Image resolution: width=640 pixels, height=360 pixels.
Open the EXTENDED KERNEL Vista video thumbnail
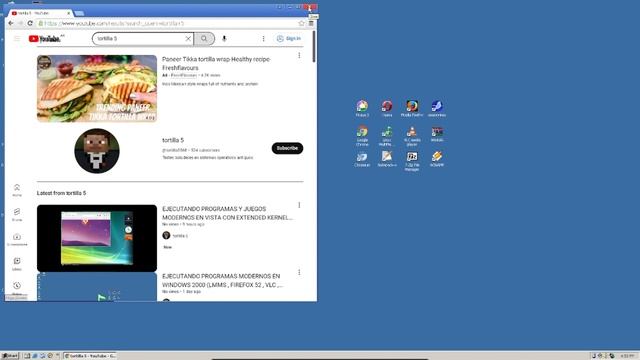(x=97, y=238)
